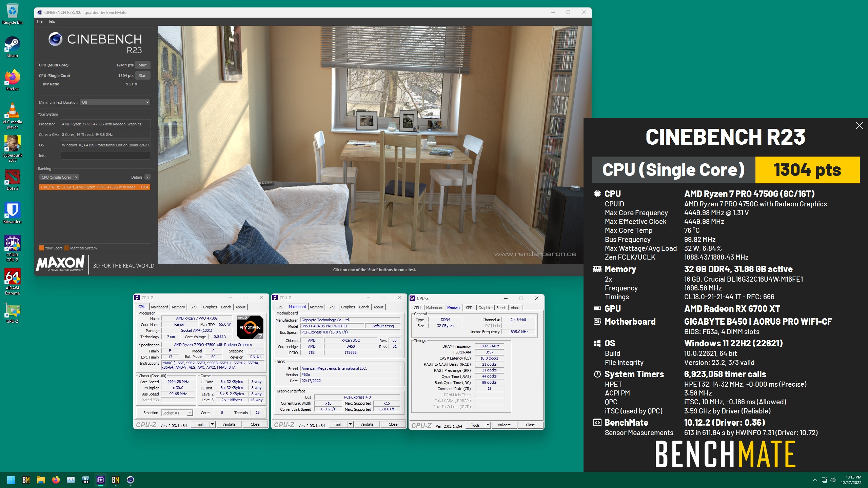
Task: Open the network tray icon
Action: click(824, 480)
